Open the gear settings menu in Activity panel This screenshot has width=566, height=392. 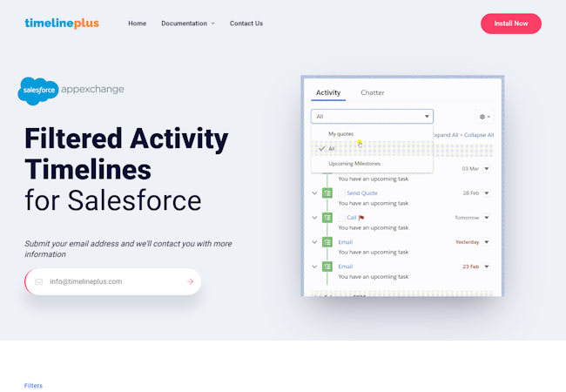(x=484, y=116)
